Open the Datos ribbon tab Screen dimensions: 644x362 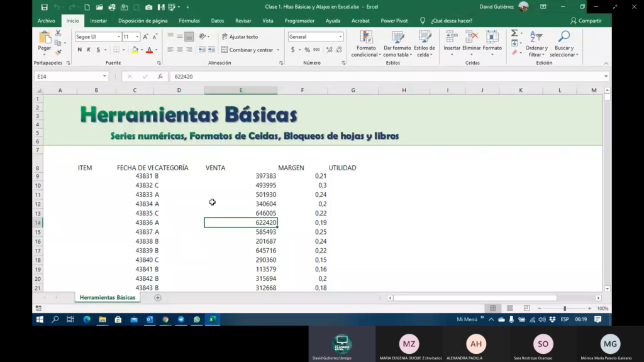coord(218,21)
